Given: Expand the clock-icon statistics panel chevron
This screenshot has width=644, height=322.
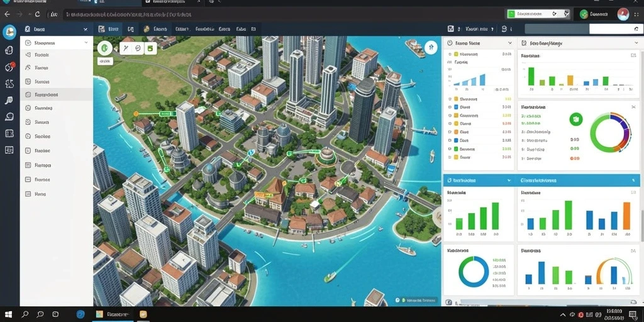Looking at the screenshot, I should click(509, 43).
